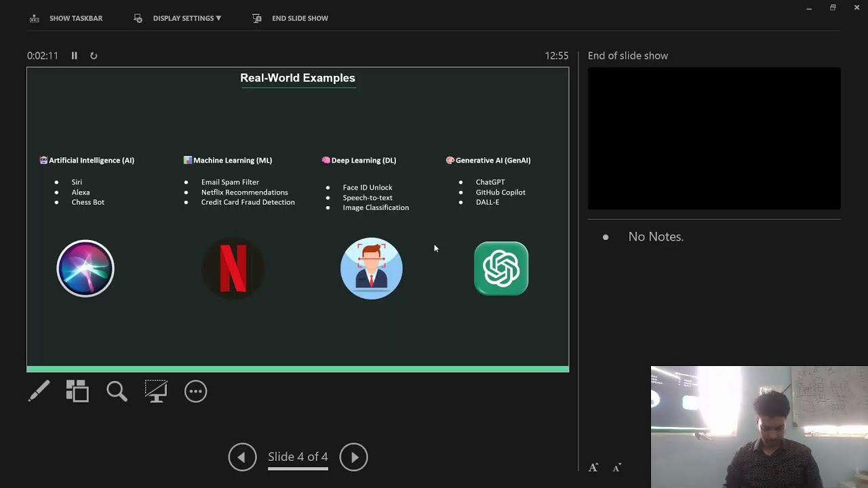
Task: Black out the slide show screen
Action: pyautogui.click(x=156, y=391)
